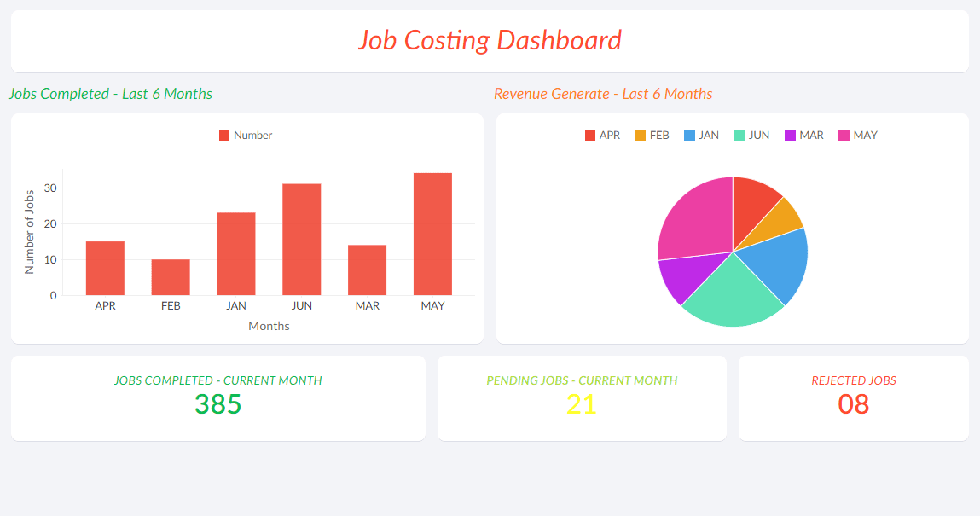The height and width of the screenshot is (516, 980).
Task: Click the MAR bar in bar chart
Action: tap(367, 270)
